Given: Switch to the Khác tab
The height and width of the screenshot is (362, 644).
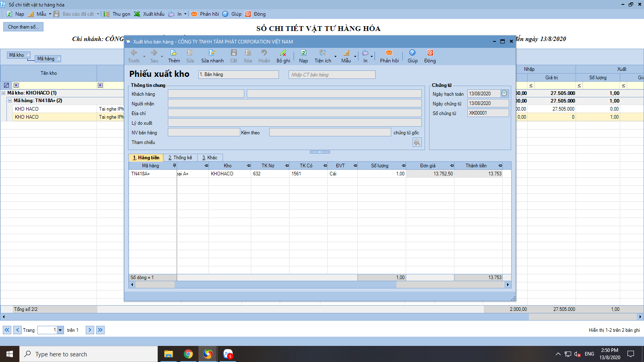Looking at the screenshot, I should point(210,158).
